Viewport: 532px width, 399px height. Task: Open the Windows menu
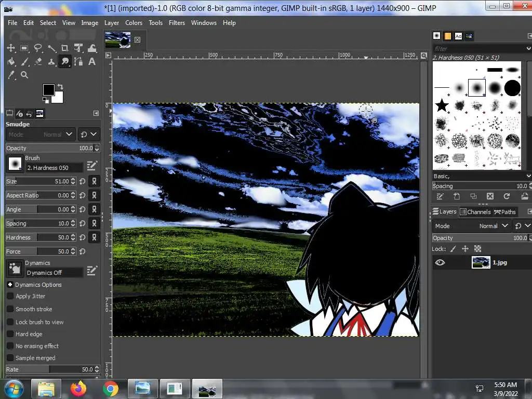click(x=204, y=23)
